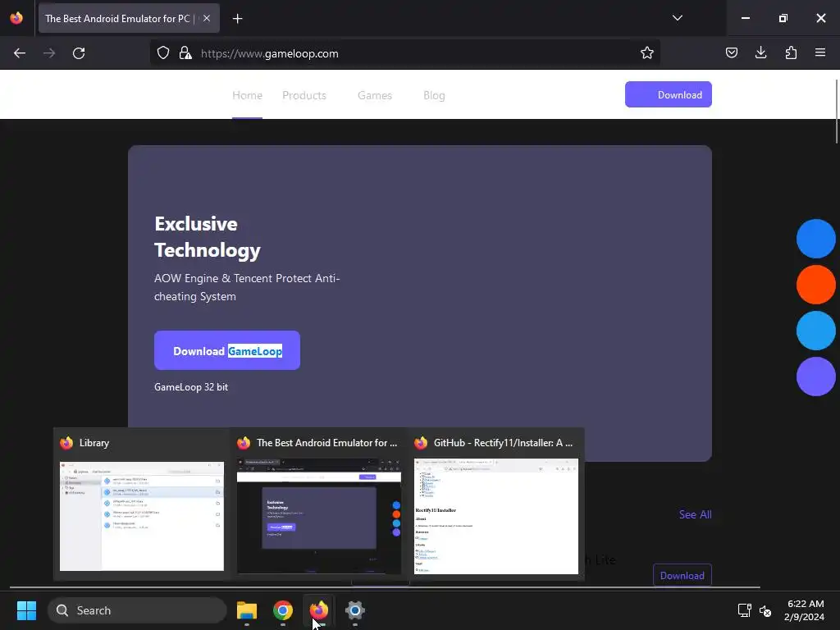
Task: Click the forward navigation arrow
Action: 49,53
